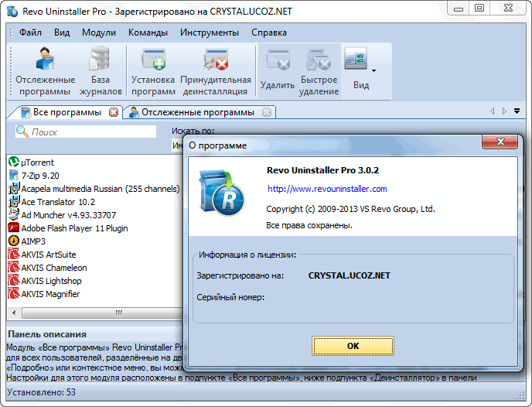
Task: Select Ad Muncher v4.93.33707 entry
Action: (69, 215)
